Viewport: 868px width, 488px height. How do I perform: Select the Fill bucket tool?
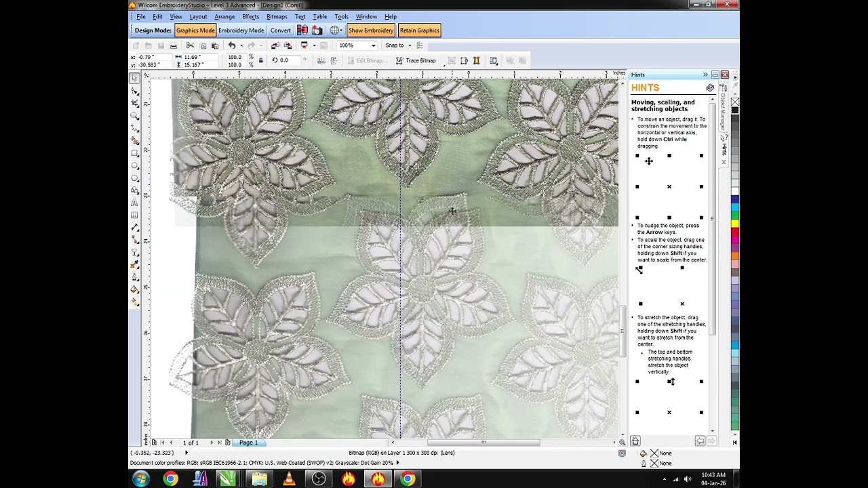pos(135,289)
